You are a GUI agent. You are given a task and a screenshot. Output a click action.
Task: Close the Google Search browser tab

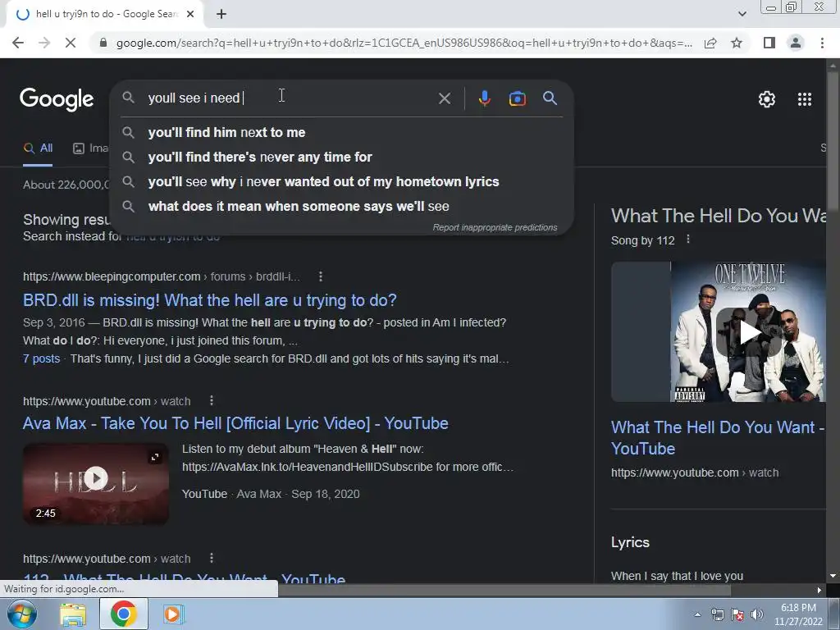(x=190, y=14)
